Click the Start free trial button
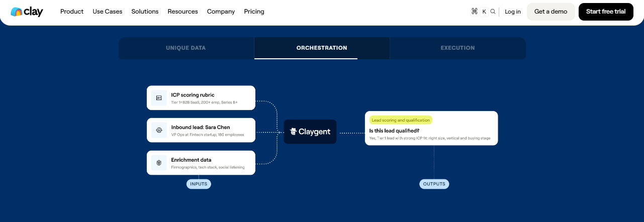The width and height of the screenshot is (644, 222). [x=606, y=12]
